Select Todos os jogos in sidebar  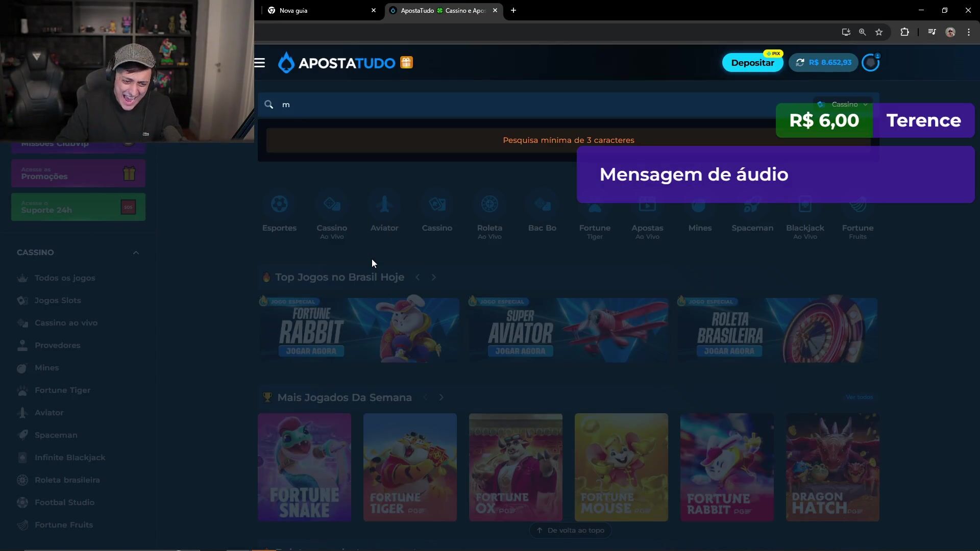pyautogui.click(x=65, y=278)
